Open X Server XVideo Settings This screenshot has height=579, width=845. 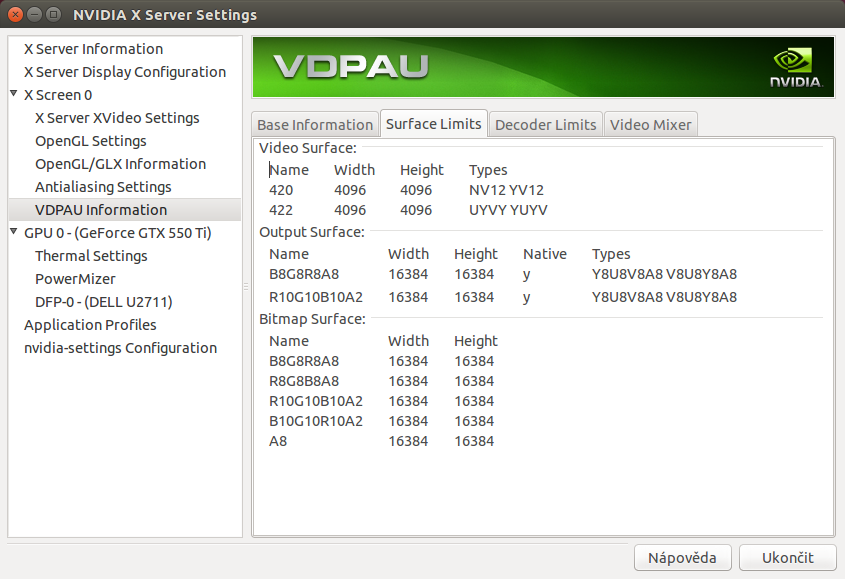[117, 118]
